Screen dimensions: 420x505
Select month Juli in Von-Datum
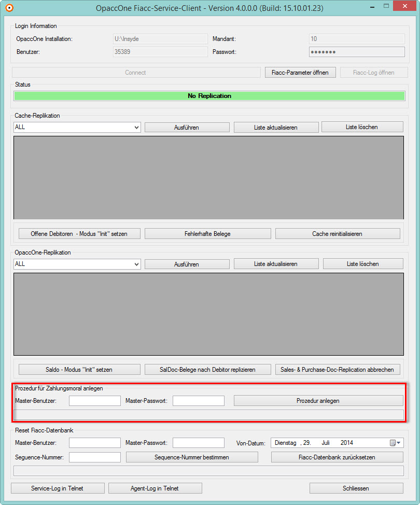[x=326, y=443]
